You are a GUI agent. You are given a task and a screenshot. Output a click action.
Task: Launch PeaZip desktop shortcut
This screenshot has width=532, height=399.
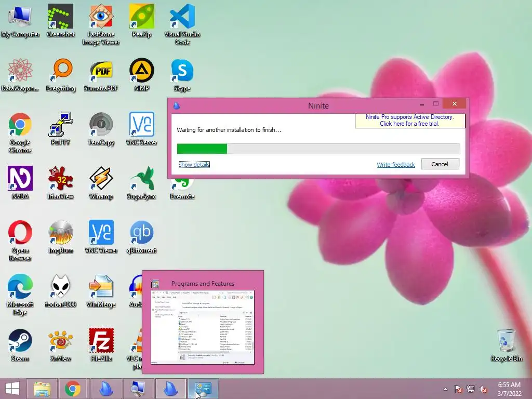click(x=141, y=21)
